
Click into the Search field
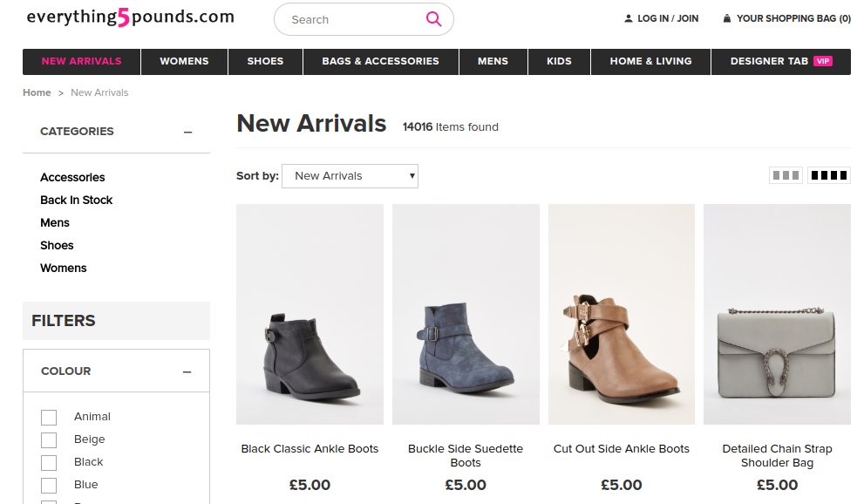(x=349, y=19)
